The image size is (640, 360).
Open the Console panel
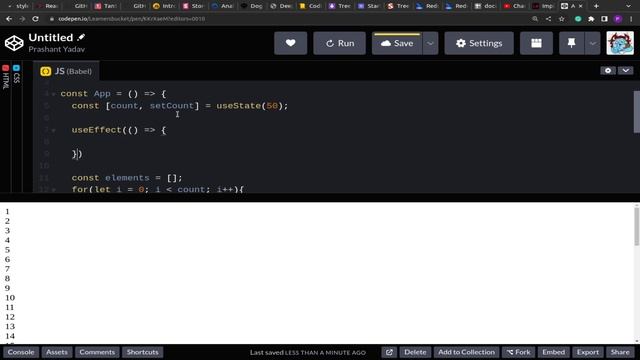[x=21, y=352]
